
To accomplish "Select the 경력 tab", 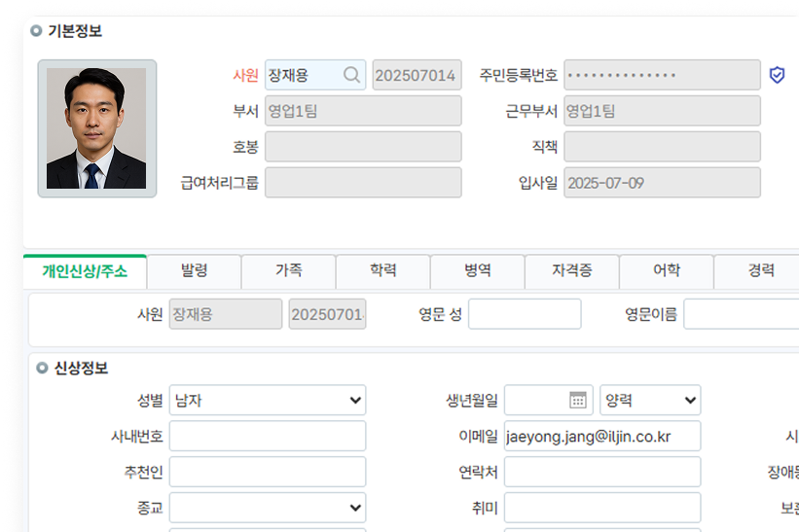I will tap(760, 271).
